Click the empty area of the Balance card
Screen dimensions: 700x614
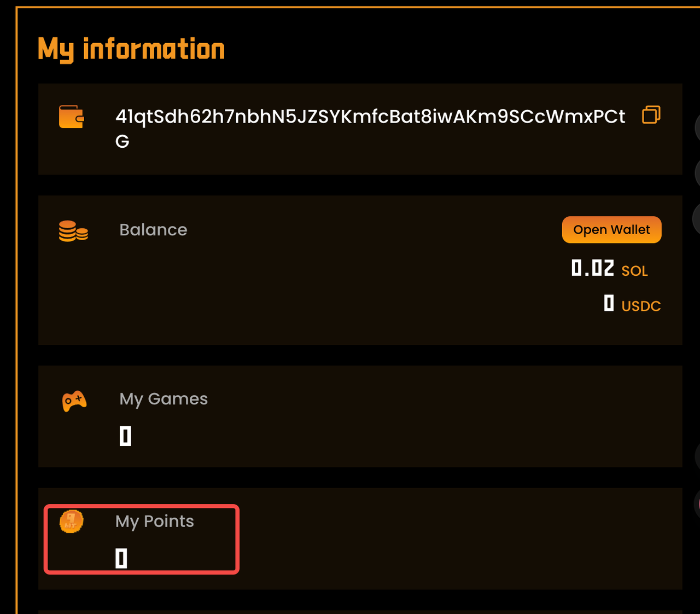point(328,296)
